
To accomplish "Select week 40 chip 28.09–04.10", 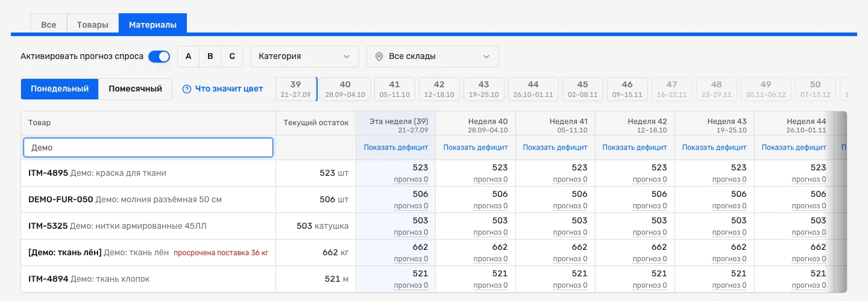I will (345, 89).
